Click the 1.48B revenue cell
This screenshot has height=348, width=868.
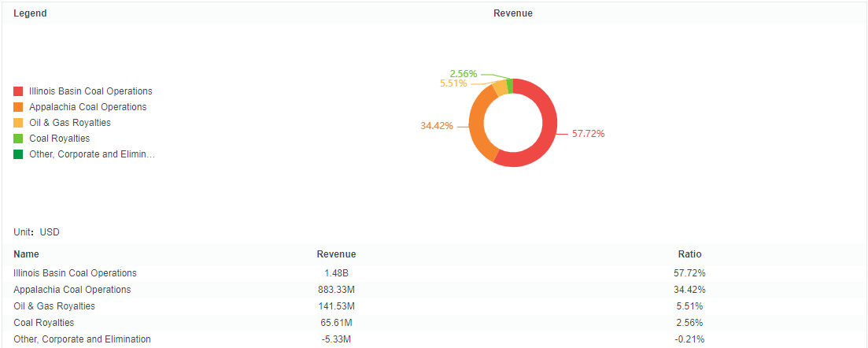(x=337, y=273)
